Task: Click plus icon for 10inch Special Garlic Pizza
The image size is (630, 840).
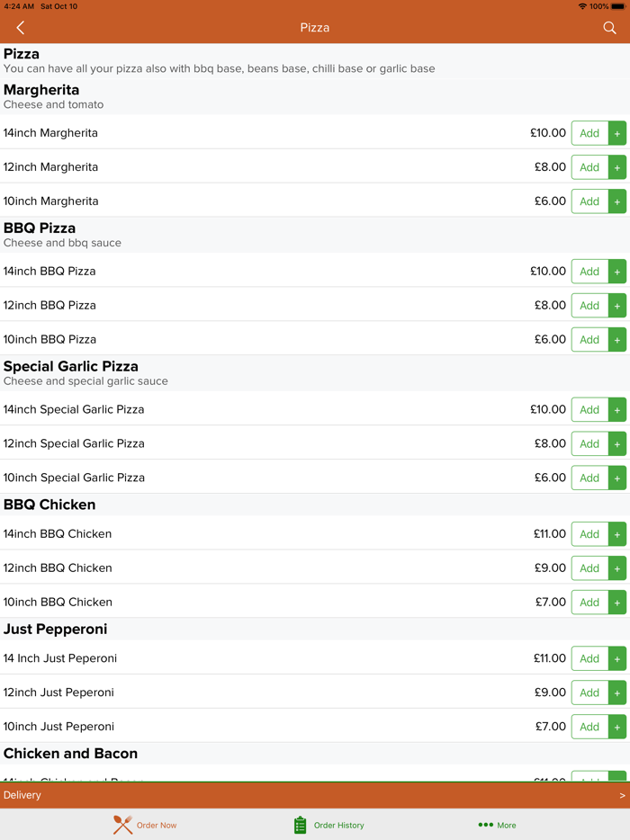Action: [617, 478]
